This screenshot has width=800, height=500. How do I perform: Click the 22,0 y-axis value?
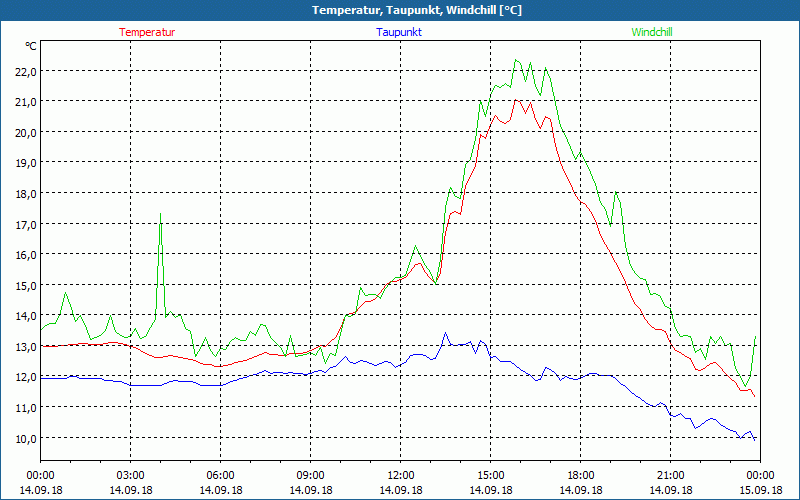coord(27,71)
